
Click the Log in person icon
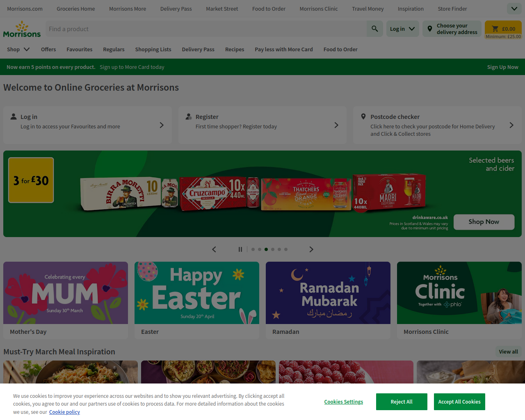click(x=14, y=116)
